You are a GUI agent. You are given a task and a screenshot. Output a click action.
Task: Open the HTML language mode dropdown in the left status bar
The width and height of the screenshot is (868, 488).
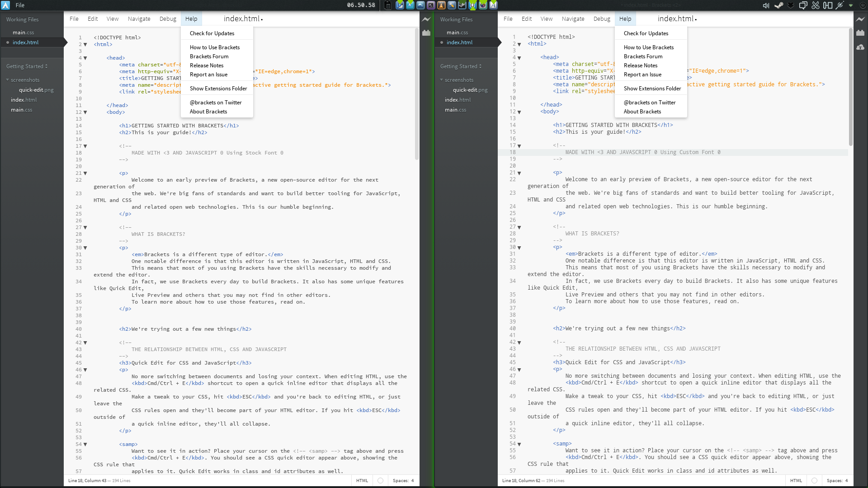[x=362, y=481]
